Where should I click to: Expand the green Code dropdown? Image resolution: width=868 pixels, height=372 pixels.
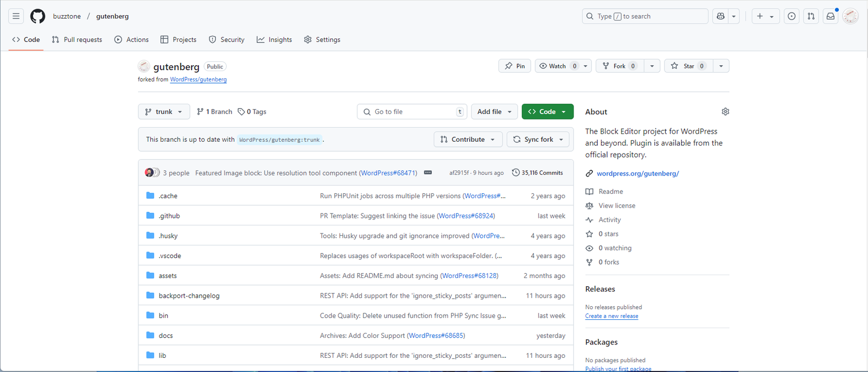pyautogui.click(x=547, y=112)
